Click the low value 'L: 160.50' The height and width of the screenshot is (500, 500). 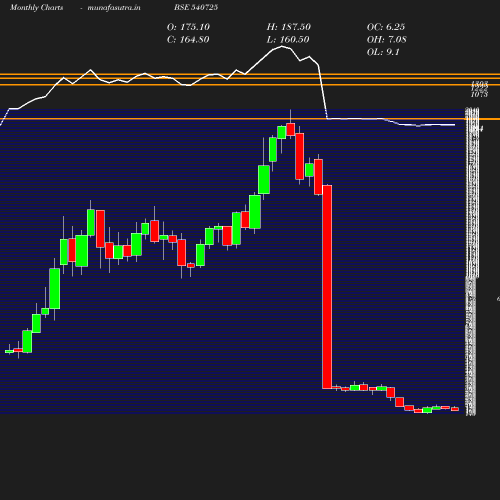[288, 40]
